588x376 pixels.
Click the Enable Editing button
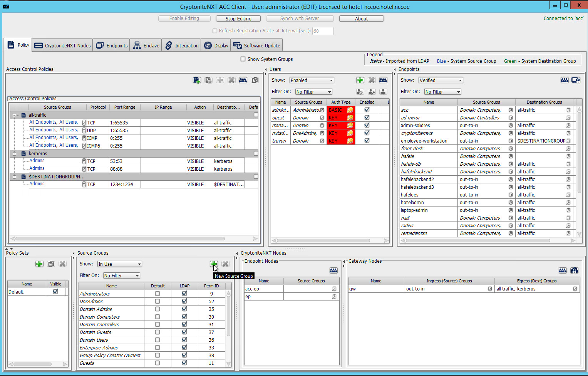pos(184,18)
